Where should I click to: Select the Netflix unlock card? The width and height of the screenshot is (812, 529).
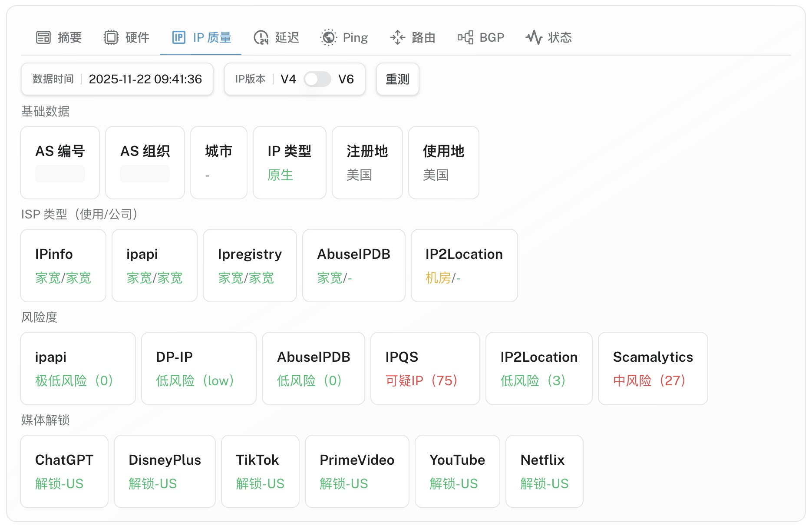point(544,471)
